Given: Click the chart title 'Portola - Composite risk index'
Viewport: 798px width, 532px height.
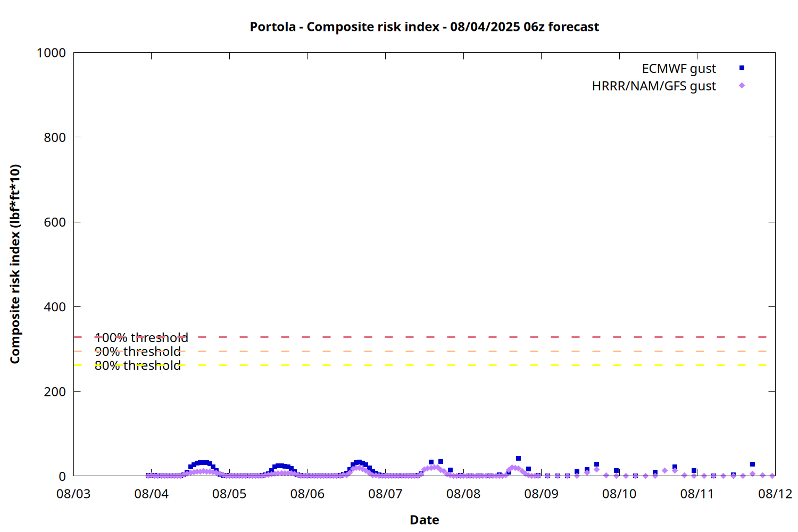Looking at the screenshot, I should pos(344,27).
